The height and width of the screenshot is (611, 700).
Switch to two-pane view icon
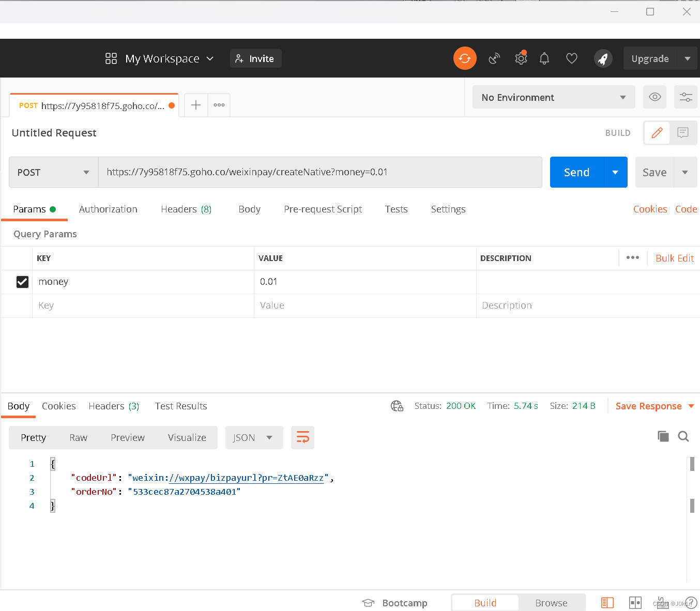click(635, 603)
